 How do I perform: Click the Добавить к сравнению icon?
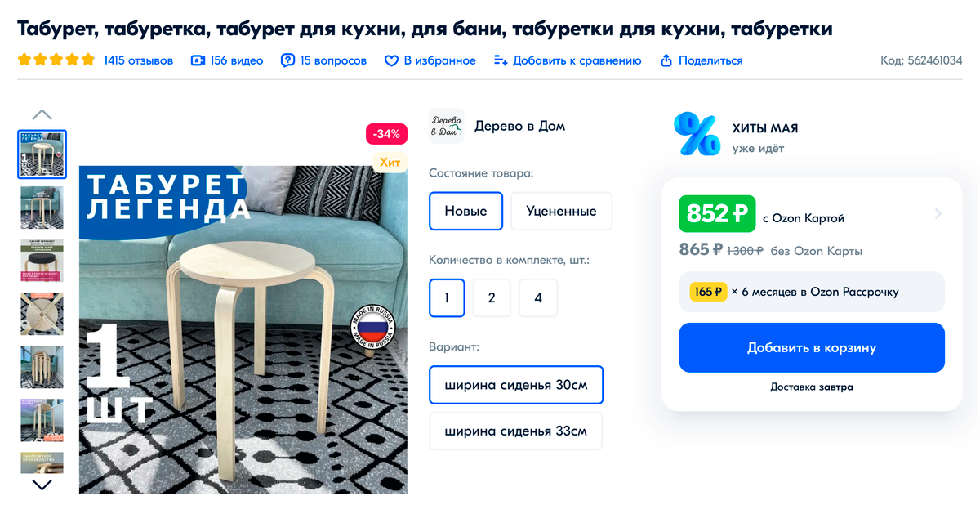coord(501,60)
